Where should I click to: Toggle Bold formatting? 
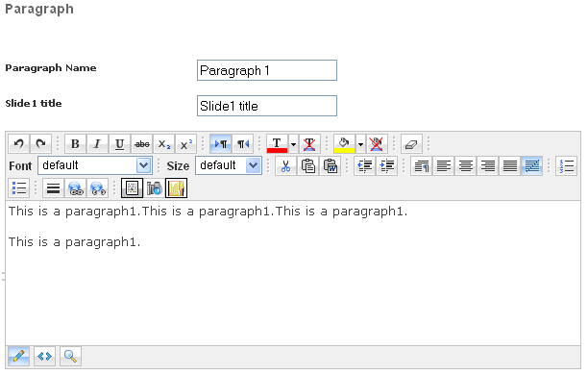[x=75, y=144]
